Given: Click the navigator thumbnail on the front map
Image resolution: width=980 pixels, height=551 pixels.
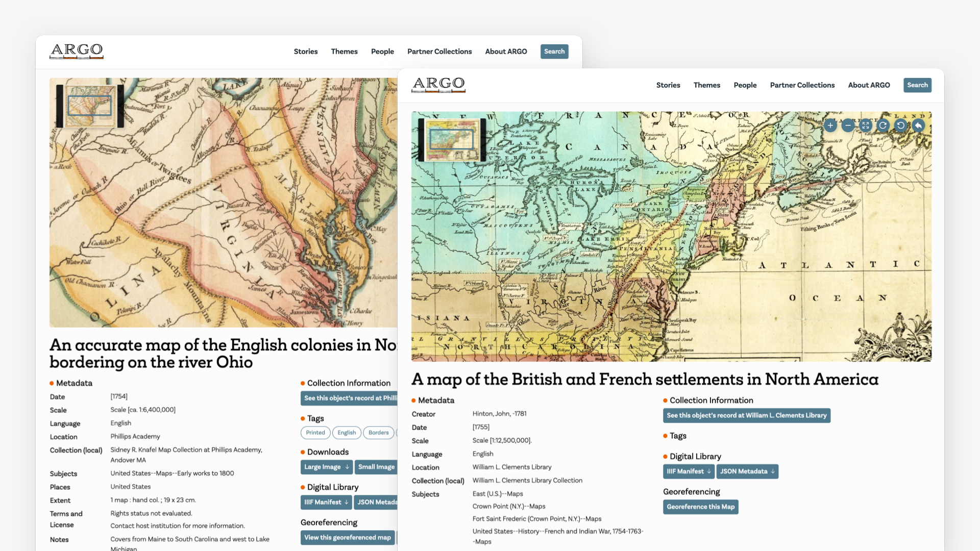Looking at the screenshot, I should click(x=452, y=139).
